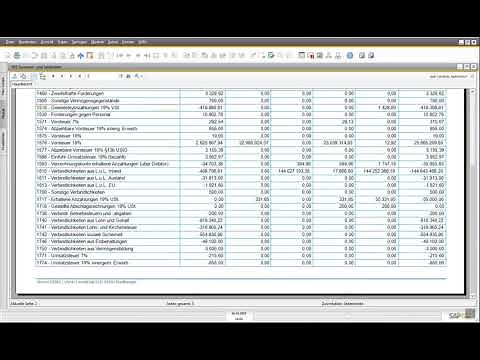
Task: Click row Sonstige Vermögensgegenstände
Action: click(x=241, y=100)
